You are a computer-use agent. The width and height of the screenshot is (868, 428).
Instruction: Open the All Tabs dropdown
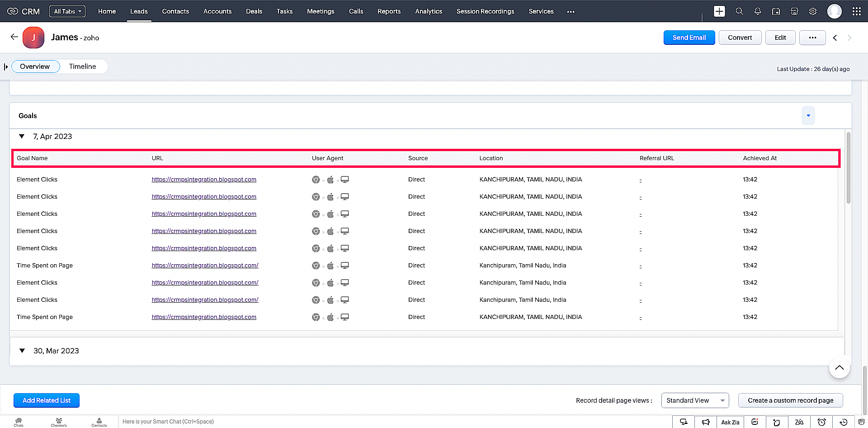[67, 11]
